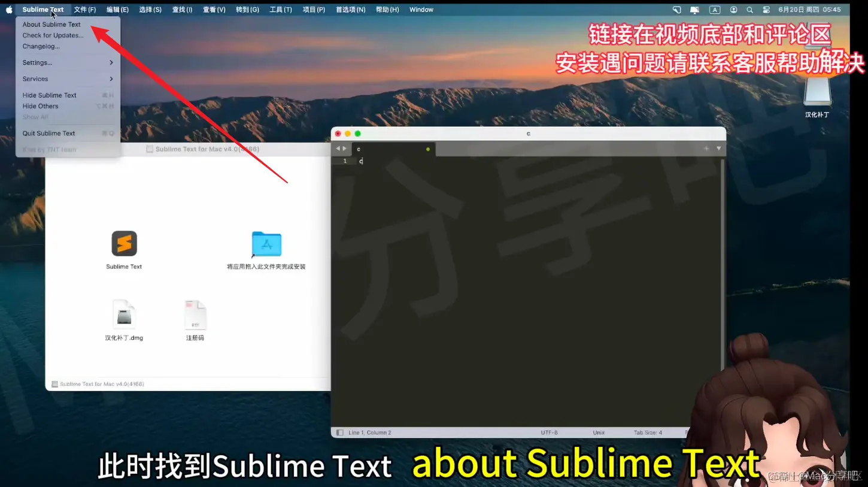Open the 转到 (G) menu

pyautogui.click(x=247, y=10)
